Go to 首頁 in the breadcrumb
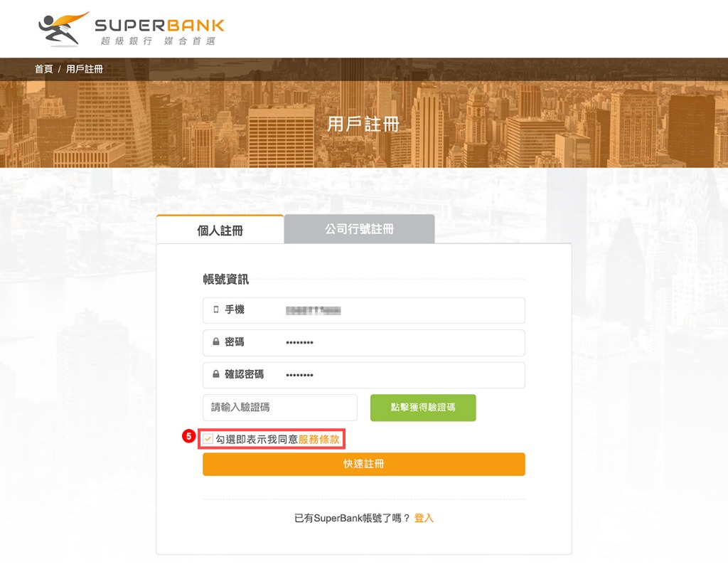 coord(44,69)
